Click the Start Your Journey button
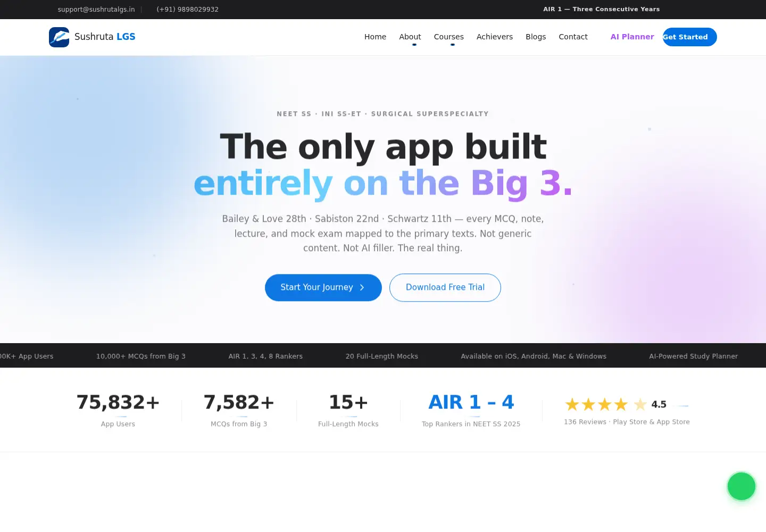Image resolution: width=766 pixels, height=532 pixels. pyautogui.click(x=323, y=287)
